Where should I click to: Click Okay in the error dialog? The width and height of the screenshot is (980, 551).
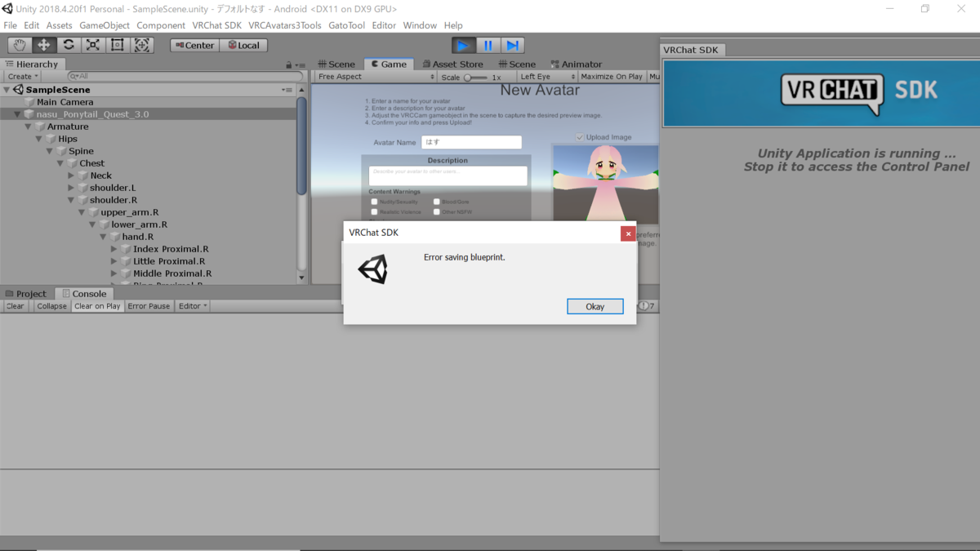(x=595, y=306)
